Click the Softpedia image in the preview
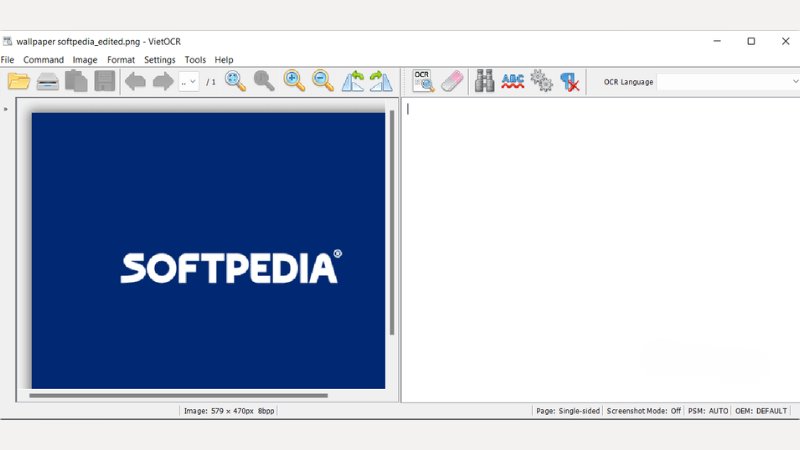The width and height of the screenshot is (800, 450). 208,251
